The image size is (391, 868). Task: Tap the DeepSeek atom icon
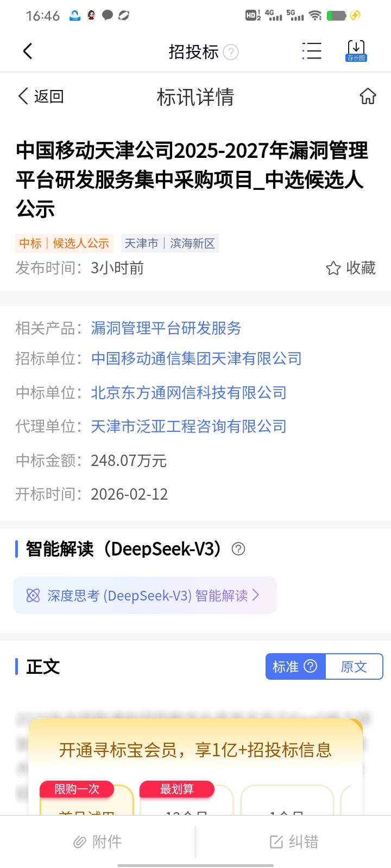[33, 596]
